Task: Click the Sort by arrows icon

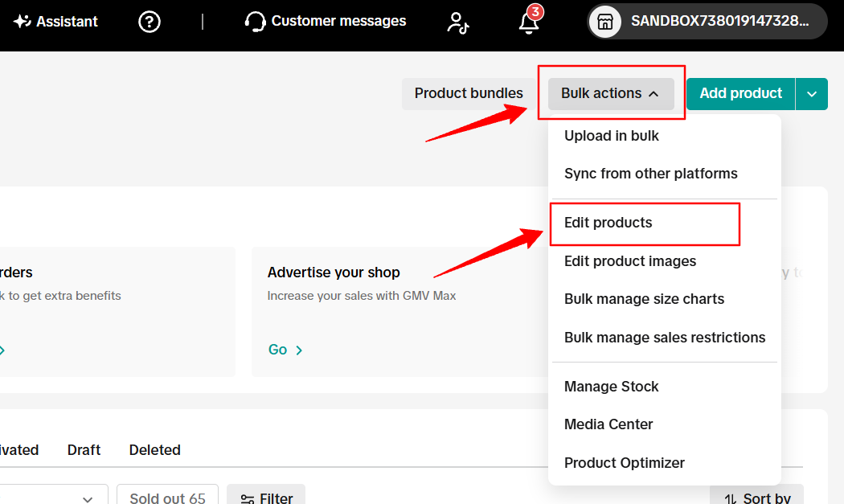Action: point(731,498)
